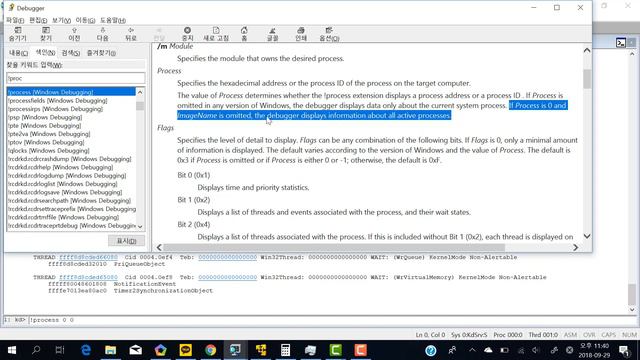Select '!process [Windows Debugging]' index entry
Screen dimensions: 640x360
pos(71,92)
